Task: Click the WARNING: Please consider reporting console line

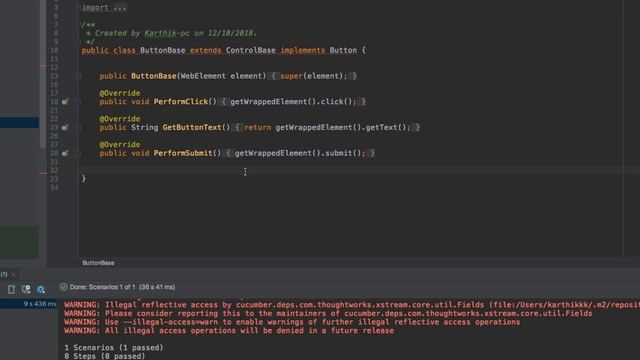Action: [x=328, y=313]
